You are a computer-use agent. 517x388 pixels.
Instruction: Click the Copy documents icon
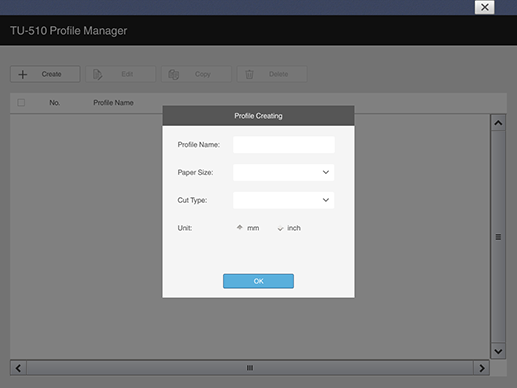(173, 74)
